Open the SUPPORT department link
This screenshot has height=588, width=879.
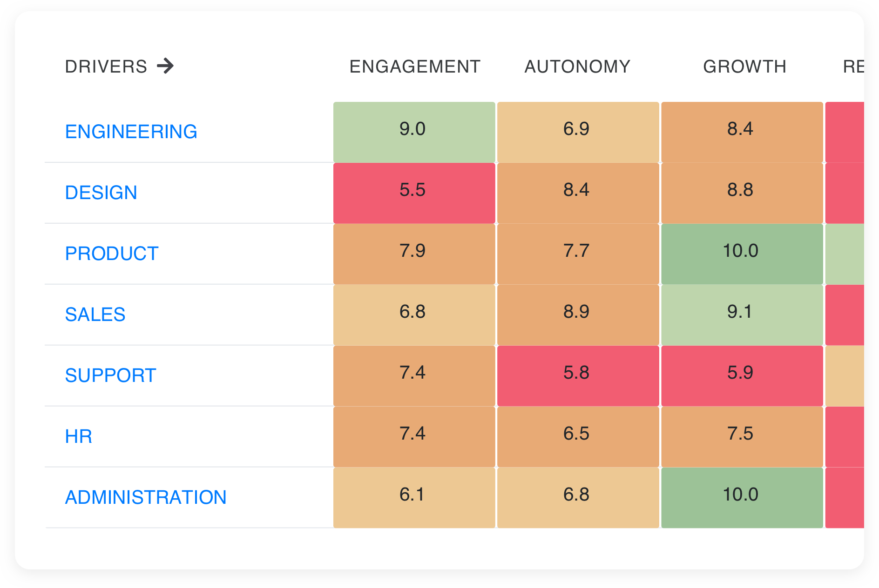[x=110, y=375]
